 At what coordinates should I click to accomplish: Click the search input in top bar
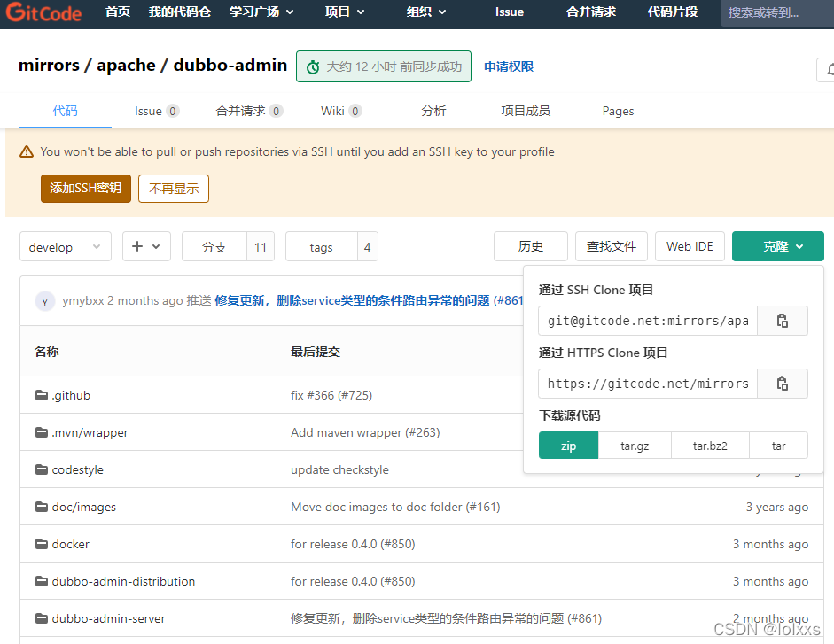(x=777, y=12)
